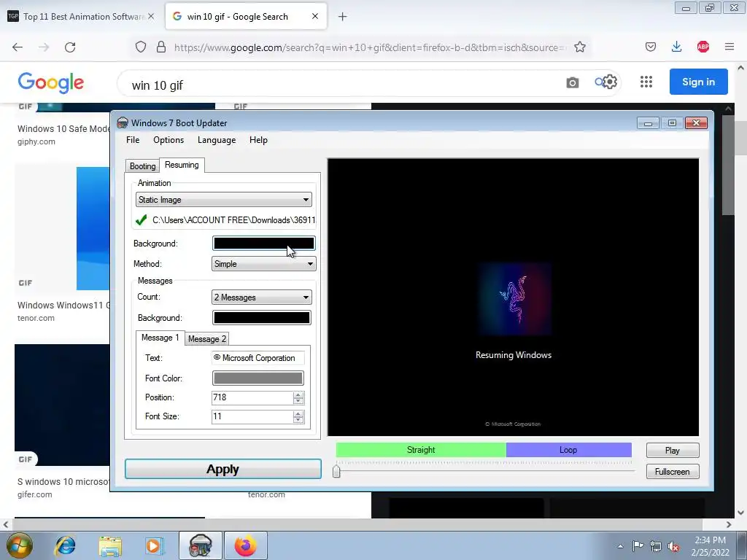Screen dimensions: 747x560
Task: Click the Position value field 718
Action: [x=252, y=397]
